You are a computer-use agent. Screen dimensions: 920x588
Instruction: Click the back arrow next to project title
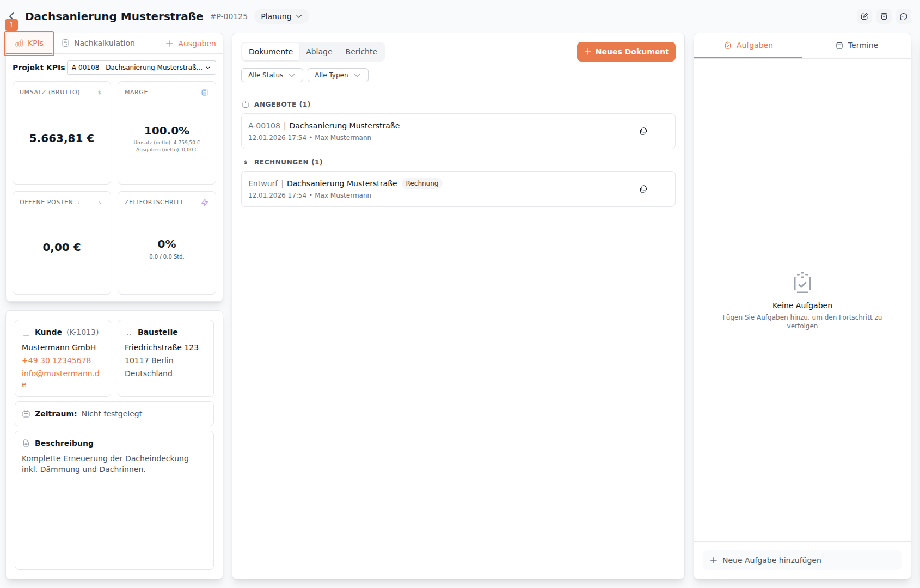pos(11,15)
